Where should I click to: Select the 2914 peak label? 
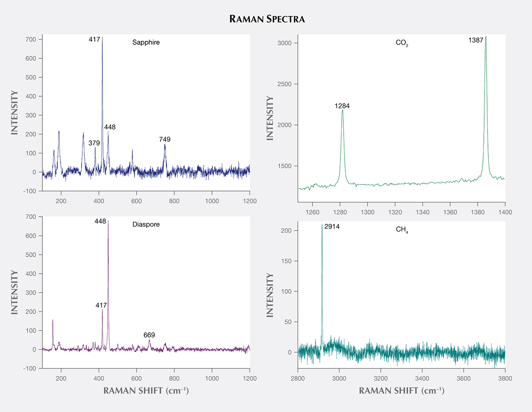(x=332, y=227)
